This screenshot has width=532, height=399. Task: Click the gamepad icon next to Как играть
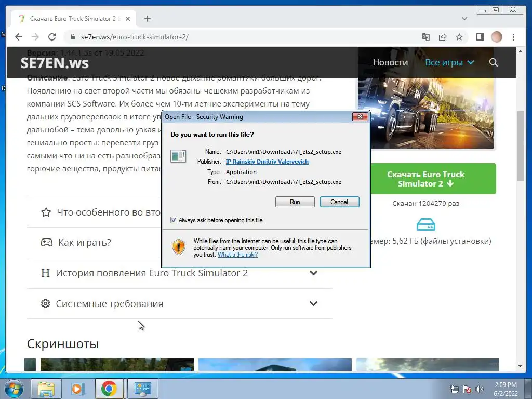46,242
